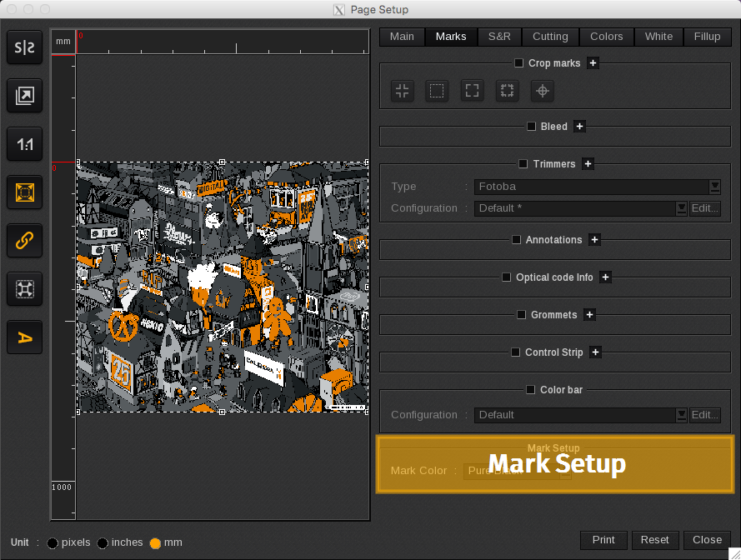Click the artwork preview image on canvas
This screenshot has height=560, width=741.
[x=222, y=287]
